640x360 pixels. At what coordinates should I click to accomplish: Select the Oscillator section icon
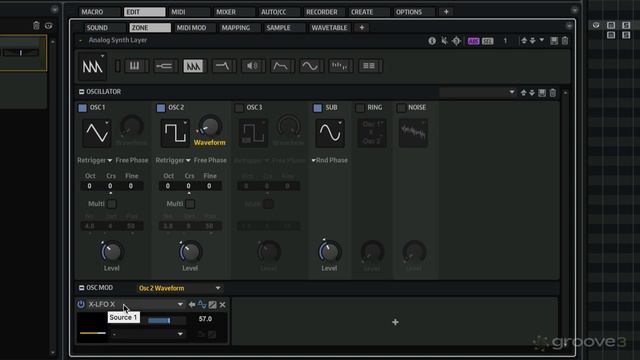pos(193,66)
